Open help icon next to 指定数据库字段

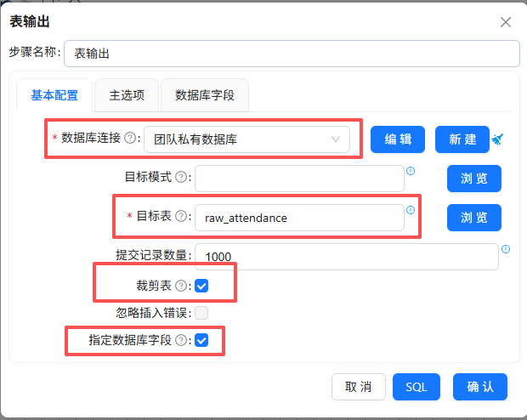pyautogui.click(x=181, y=340)
